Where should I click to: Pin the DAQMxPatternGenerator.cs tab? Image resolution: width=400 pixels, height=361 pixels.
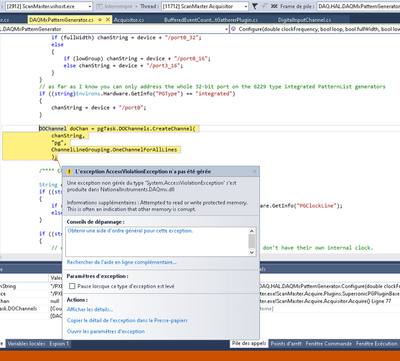point(100,20)
